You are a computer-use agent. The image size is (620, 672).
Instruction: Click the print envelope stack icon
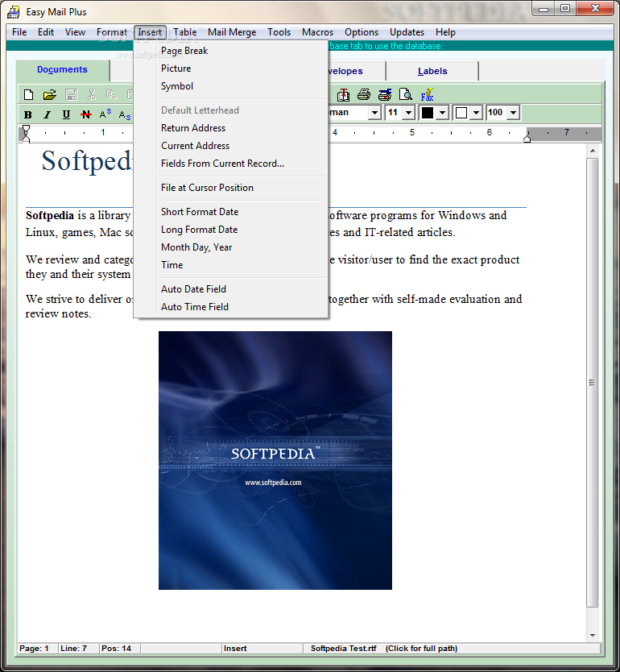385,94
